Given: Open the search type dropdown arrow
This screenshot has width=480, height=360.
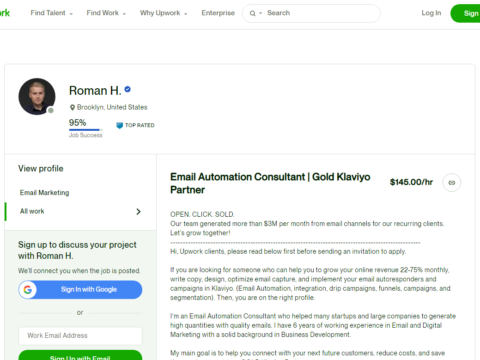Looking at the screenshot, I should coord(261,13).
